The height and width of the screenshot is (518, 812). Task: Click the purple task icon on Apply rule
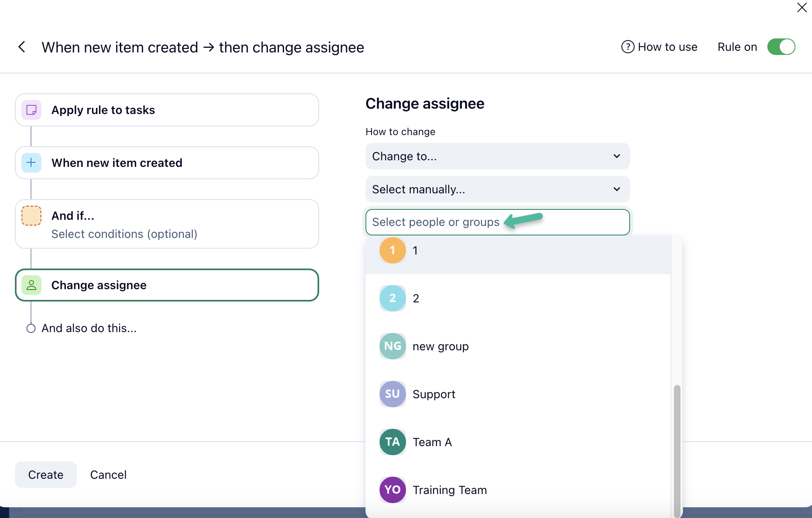point(31,110)
